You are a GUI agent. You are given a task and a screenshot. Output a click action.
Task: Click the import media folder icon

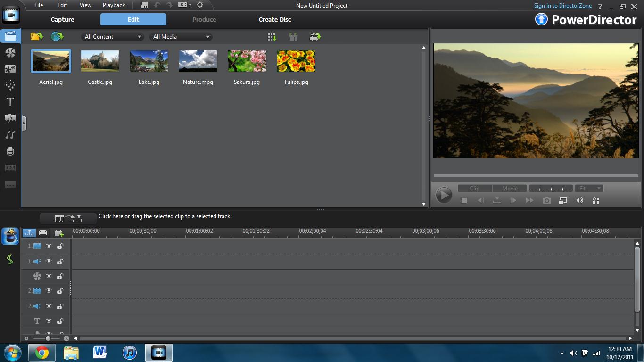36,37
